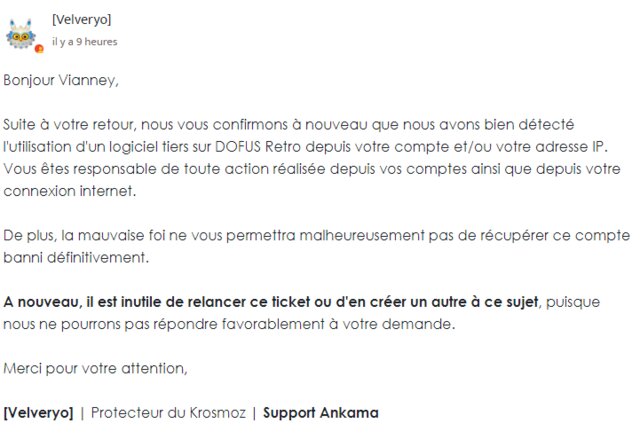
Task: Click the line "nous ne pourrons pas répondre favorablement"
Action: pyautogui.click(x=230, y=324)
